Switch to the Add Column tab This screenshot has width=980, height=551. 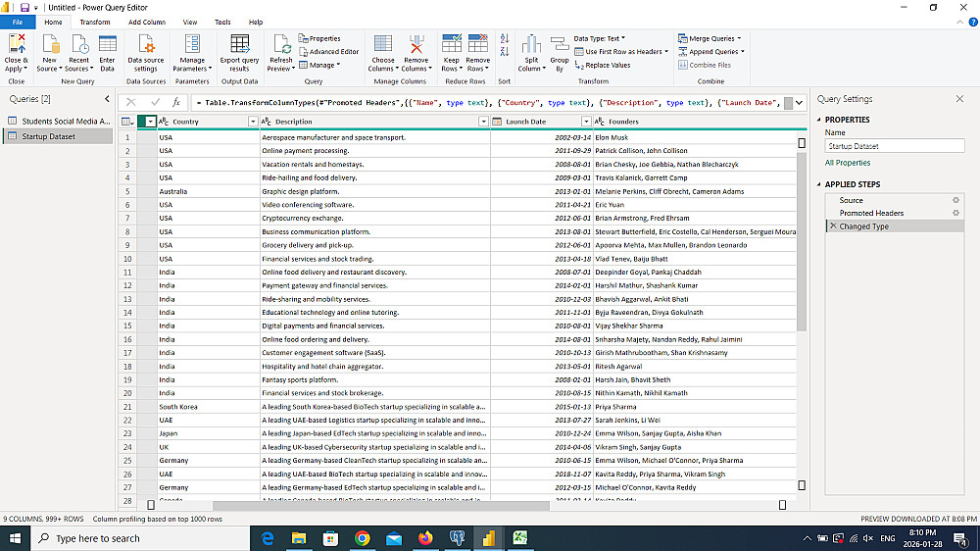(x=147, y=22)
